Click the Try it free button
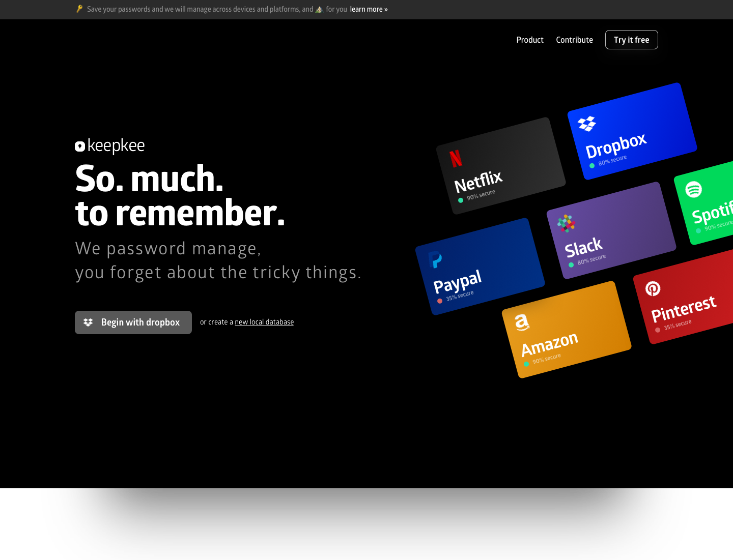The image size is (733, 560). point(632,40)
